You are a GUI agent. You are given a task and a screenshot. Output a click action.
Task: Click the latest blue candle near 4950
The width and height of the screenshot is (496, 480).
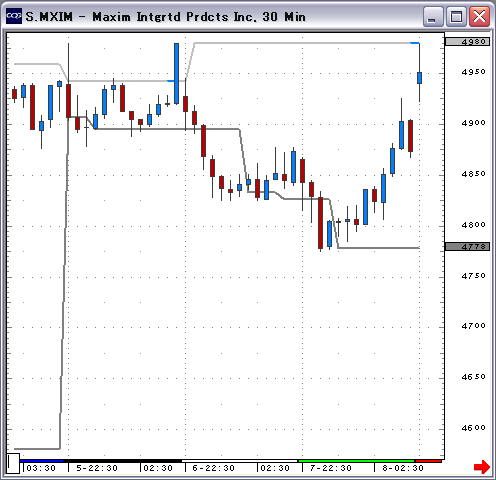point(419,78)
